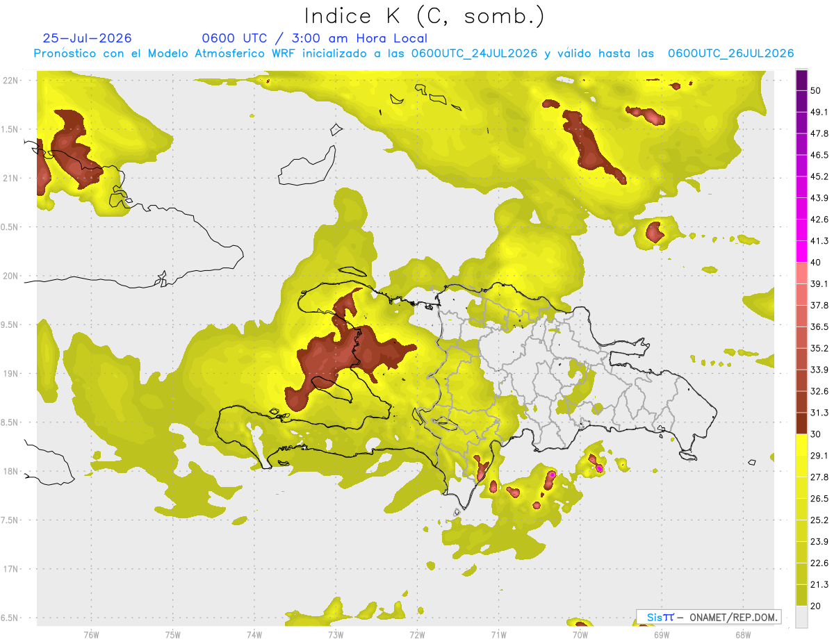Click the color bar value '25.2'

coord(819,520)
